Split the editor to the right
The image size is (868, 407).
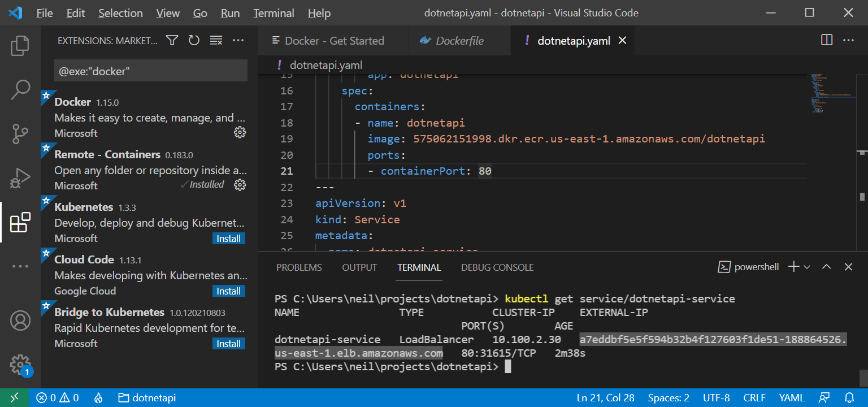(x=826, y=40)
